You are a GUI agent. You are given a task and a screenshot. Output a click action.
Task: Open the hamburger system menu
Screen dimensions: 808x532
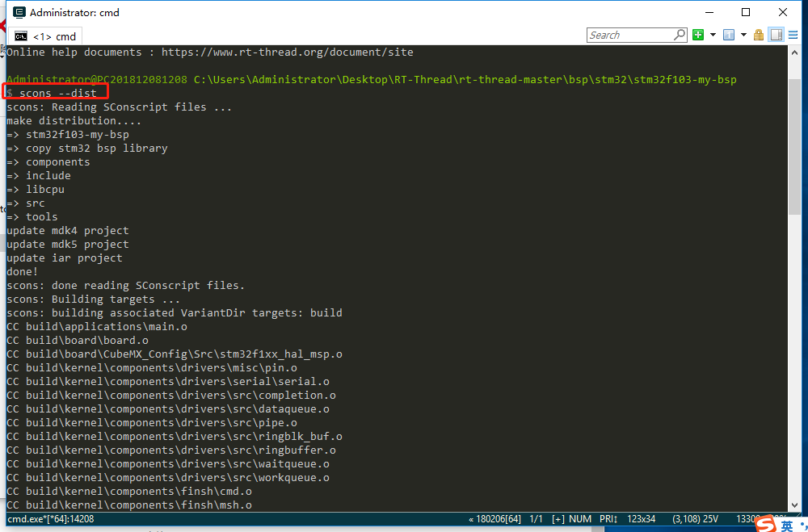793,35
